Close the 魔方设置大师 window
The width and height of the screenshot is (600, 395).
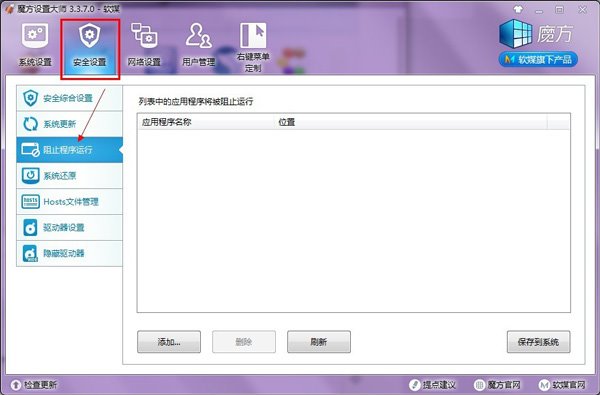click(x=582, y=10)
